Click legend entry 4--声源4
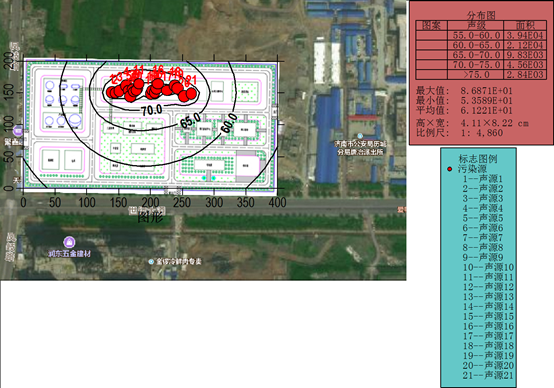Image resolution: width=554 pixels, height=388 pixels. pos(483,208)
